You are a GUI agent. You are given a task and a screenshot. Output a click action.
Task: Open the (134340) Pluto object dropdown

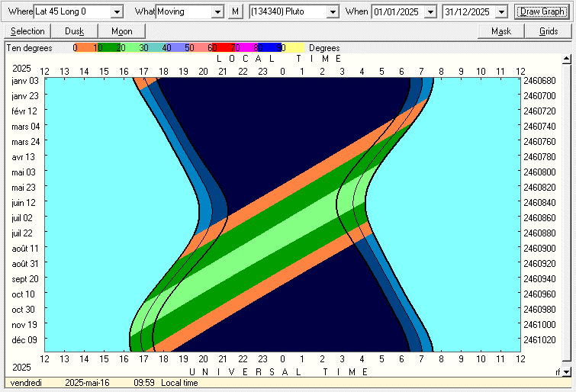[333, 11]
